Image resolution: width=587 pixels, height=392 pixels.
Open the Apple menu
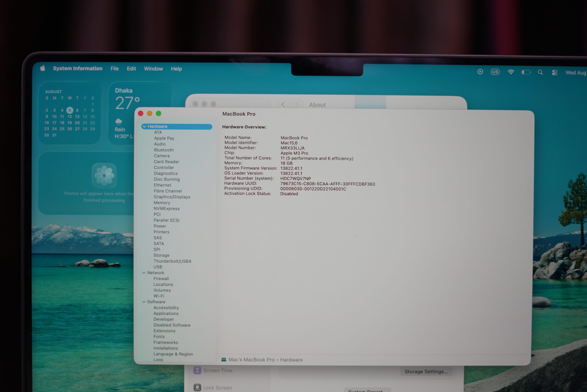coord(42,68)
